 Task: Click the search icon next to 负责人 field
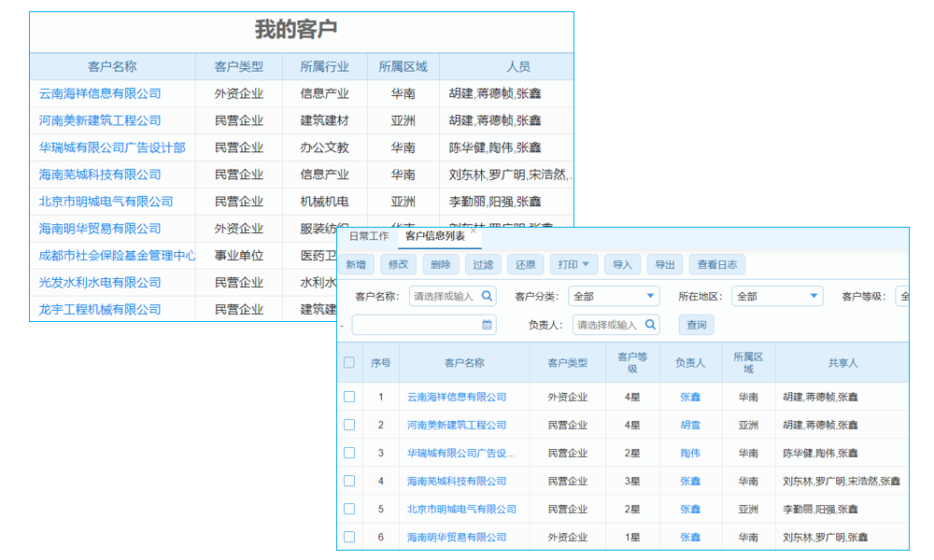650,324
